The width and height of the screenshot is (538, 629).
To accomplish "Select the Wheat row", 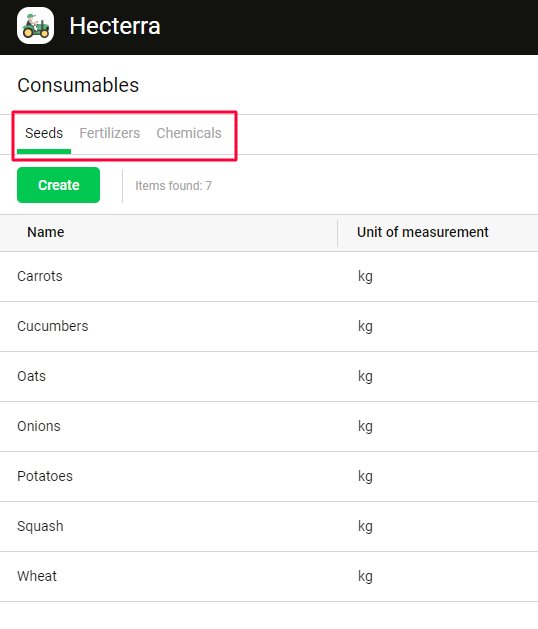I will pos(269,576).
